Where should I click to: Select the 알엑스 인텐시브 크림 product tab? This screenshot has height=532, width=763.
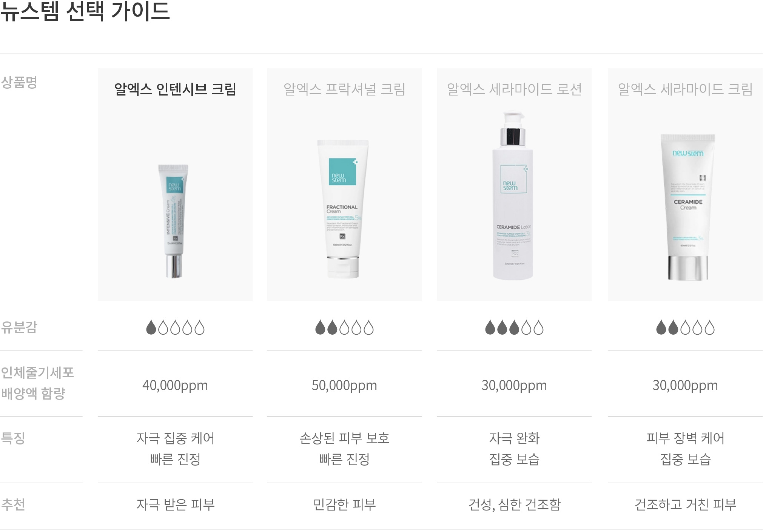click(175, 89)
